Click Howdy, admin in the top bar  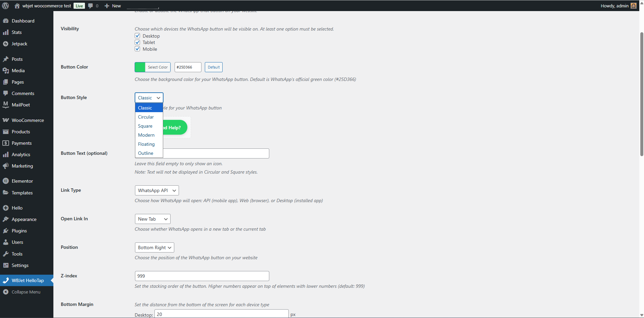click(614, 6)
